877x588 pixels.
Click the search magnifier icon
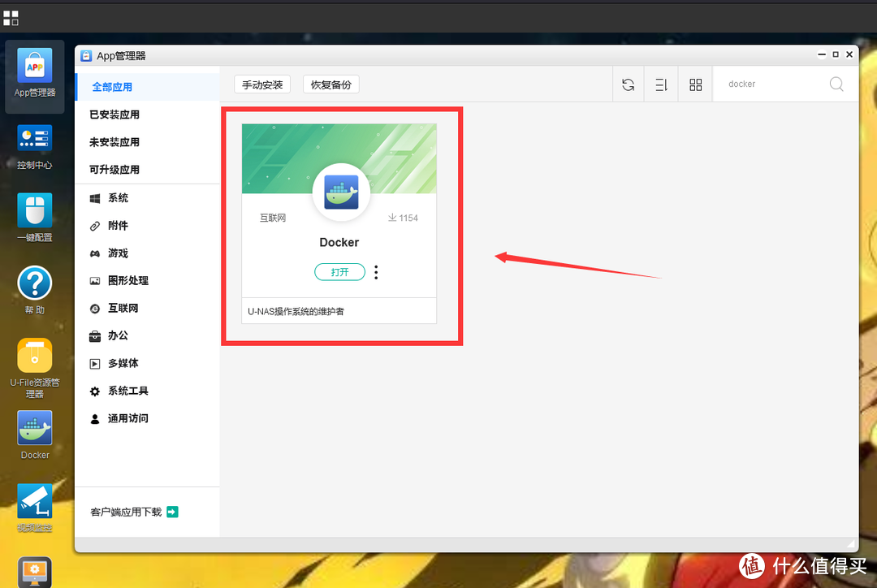click(836, 84)
